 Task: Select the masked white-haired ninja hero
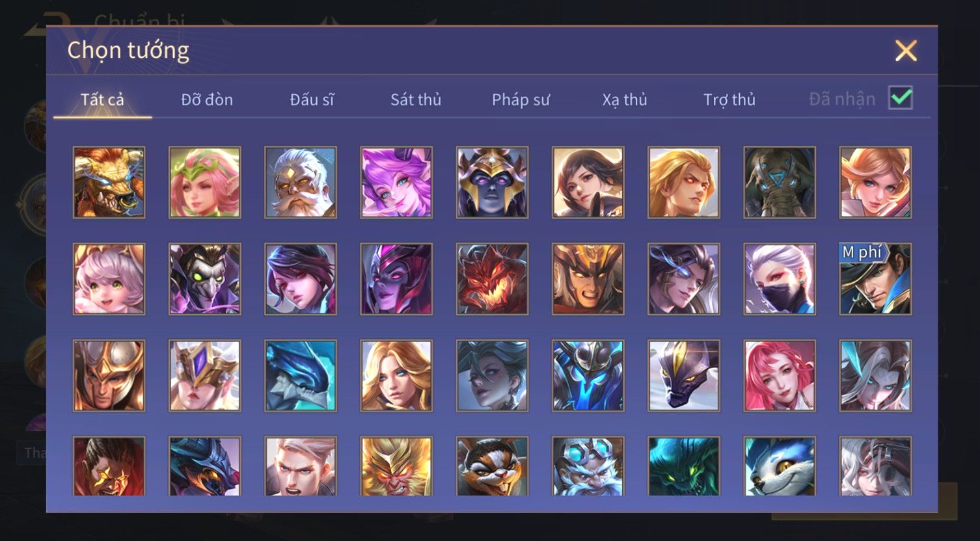(780, 279)
